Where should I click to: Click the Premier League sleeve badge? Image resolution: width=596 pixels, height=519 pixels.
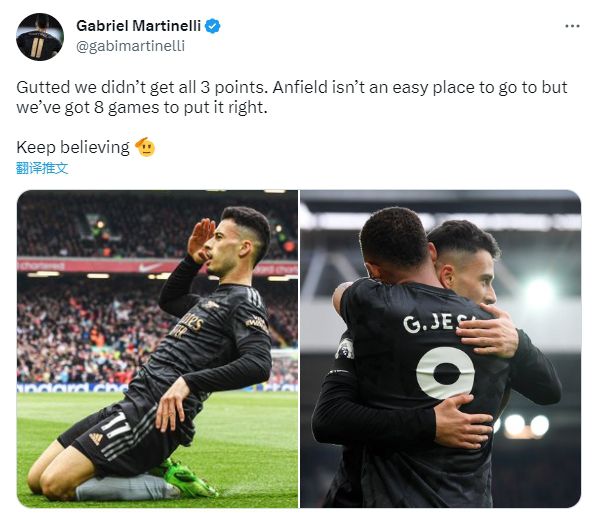click(x=345, y=349)
